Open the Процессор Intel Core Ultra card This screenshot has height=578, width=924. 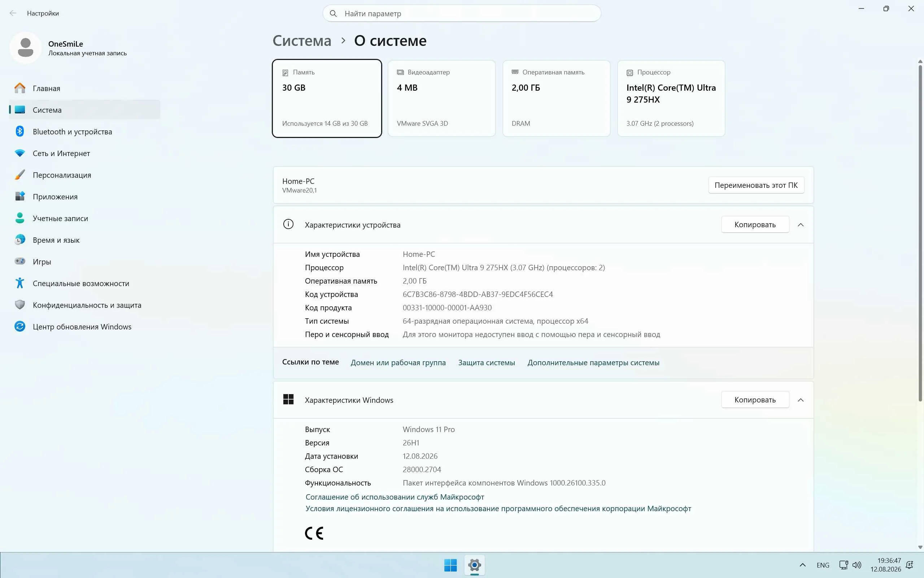point(671,98)
